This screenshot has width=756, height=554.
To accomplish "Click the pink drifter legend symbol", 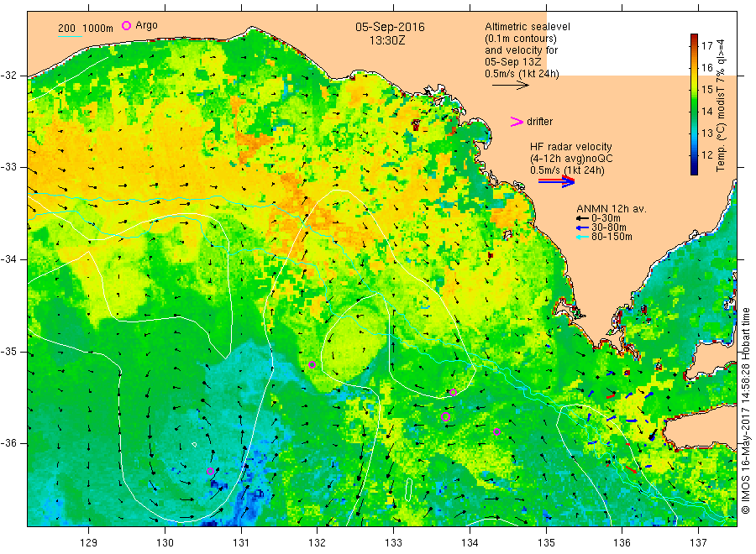I will [x=517, y=122].
